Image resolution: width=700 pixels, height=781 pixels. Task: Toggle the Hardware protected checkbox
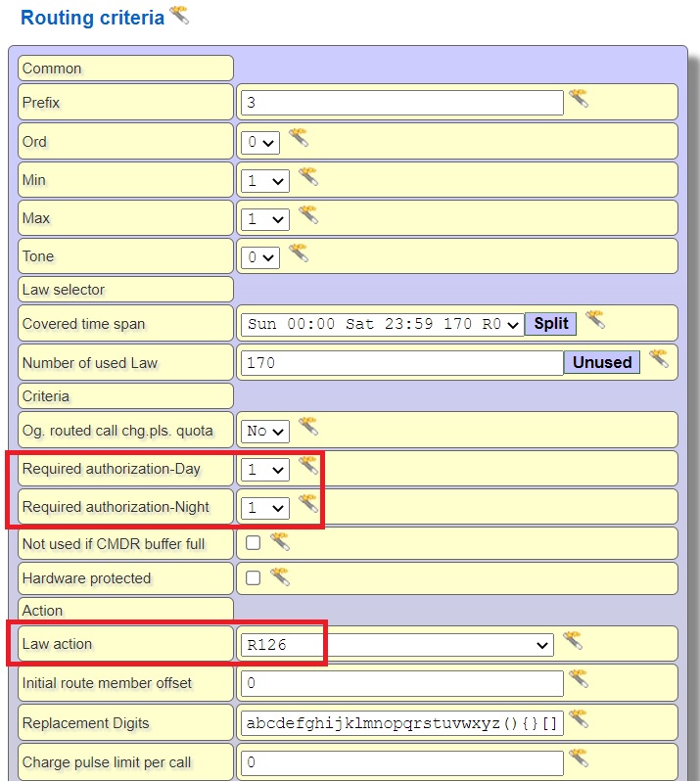(253, 578)
